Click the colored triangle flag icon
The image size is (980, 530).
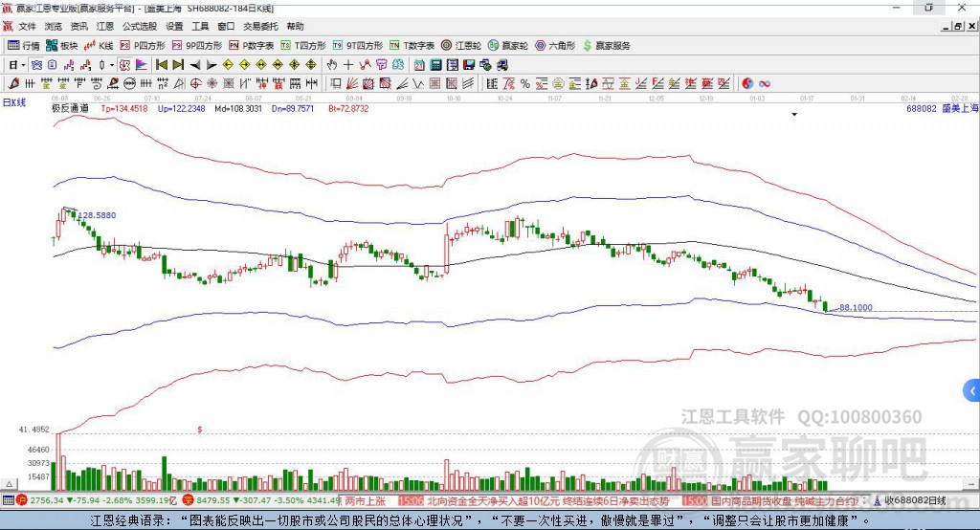(142, 65)
